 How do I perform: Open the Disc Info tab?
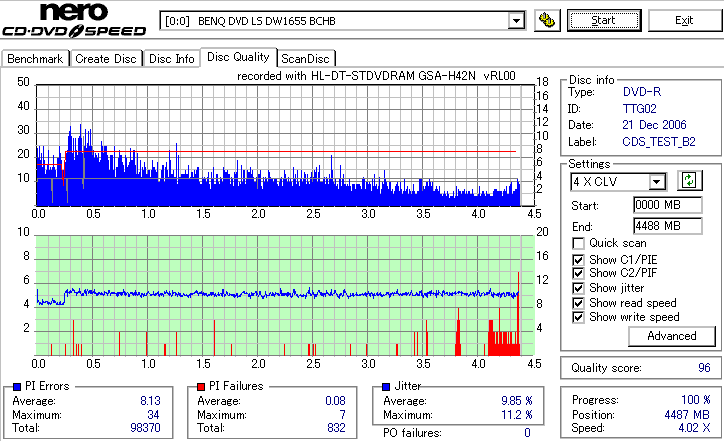pyautogui.click(x=172, y=59)
